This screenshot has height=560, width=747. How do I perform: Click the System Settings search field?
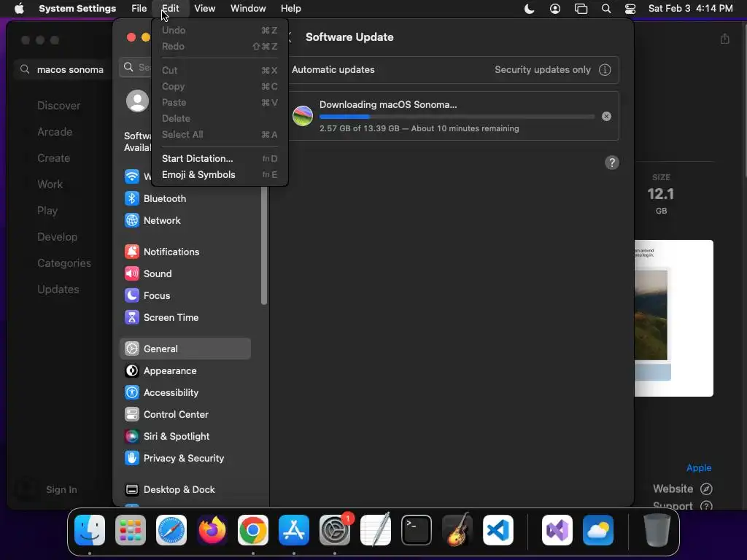pos(136,67)
